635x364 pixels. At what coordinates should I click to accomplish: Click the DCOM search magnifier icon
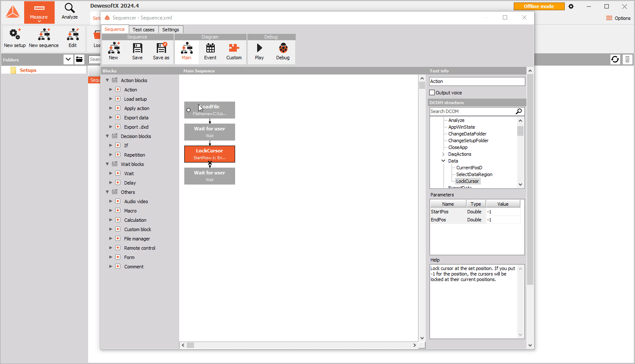point(519,111)
